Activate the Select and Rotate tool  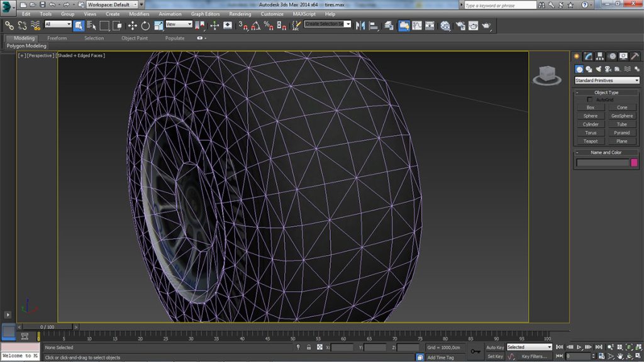coord(145,26)
